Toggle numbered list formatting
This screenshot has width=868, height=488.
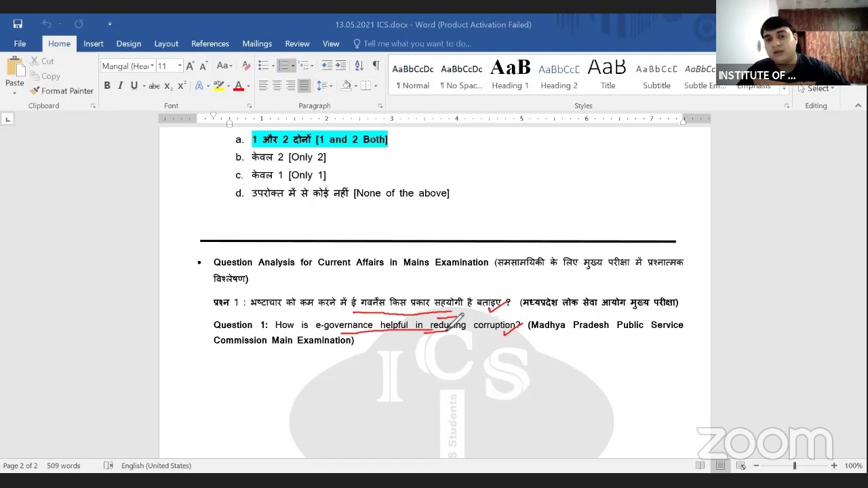coord(283,66)
